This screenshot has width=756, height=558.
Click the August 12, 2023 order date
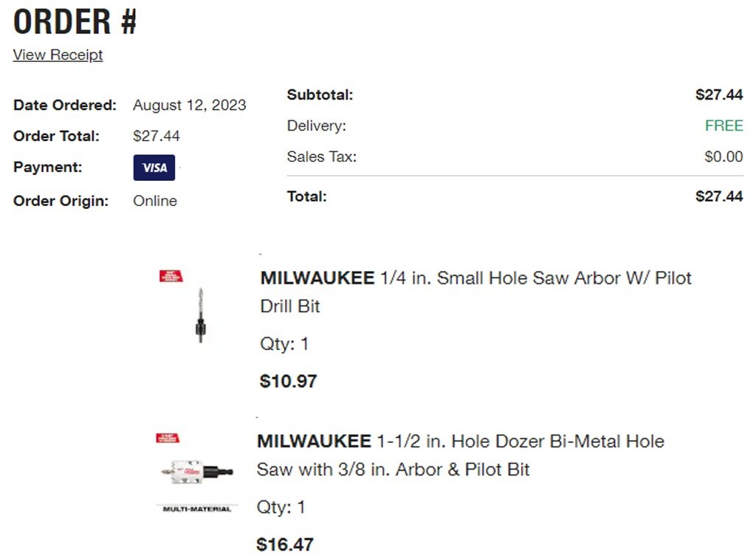click(x=189, y=106)
